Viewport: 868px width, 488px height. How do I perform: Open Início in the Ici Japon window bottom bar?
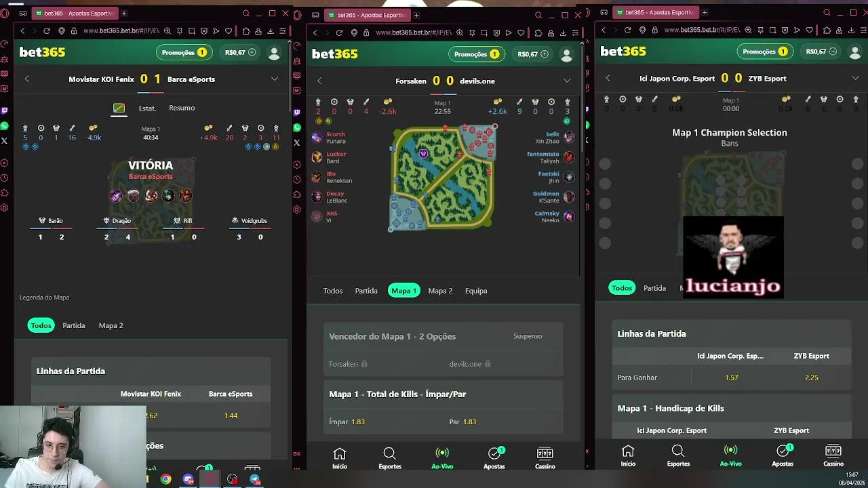point(628,455)
